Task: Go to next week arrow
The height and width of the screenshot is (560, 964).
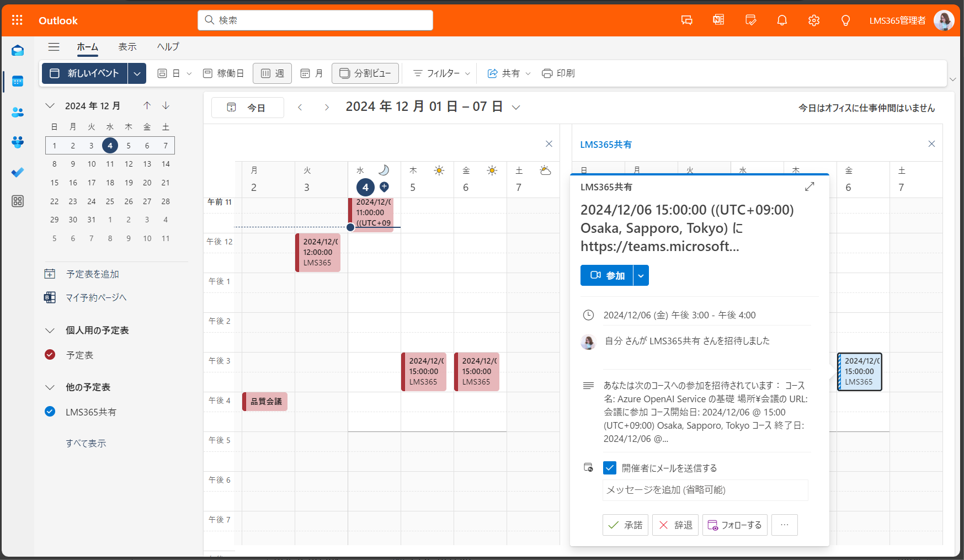Action: coord(327,107)
